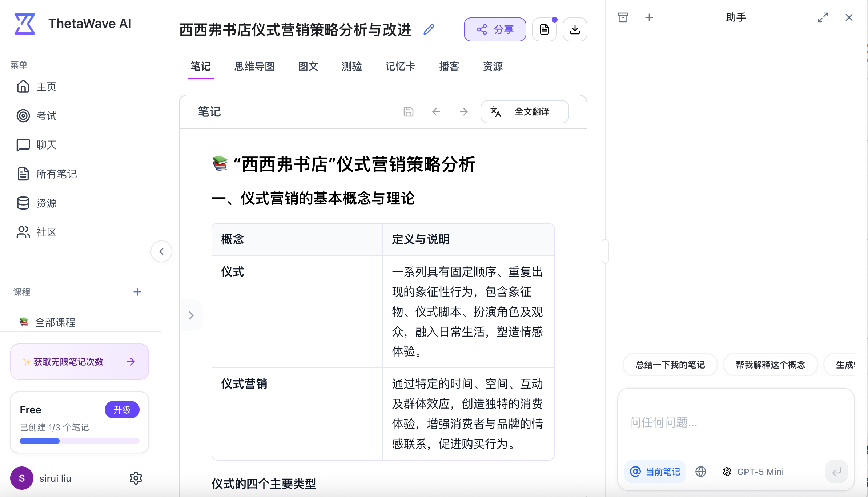Switch to the 思维导图 mind map tab
Viewport: 868px width, 497px height.
[x=254, y=67]
